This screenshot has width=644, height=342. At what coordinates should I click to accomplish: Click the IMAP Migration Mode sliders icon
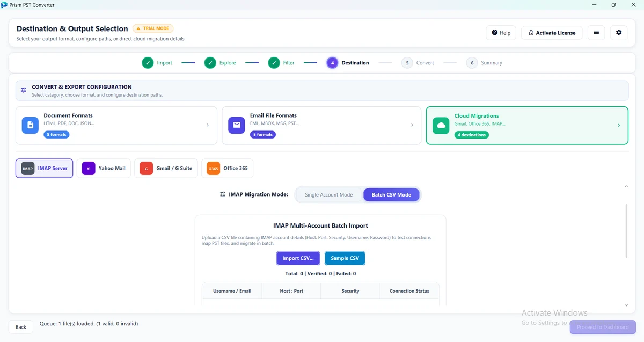(x=223, y=194)
